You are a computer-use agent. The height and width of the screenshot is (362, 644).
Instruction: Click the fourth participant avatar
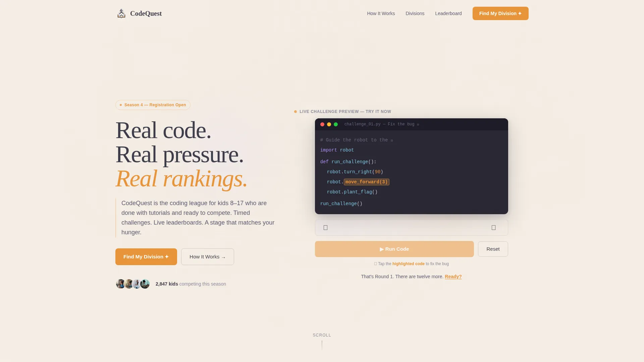coord(145,284)
